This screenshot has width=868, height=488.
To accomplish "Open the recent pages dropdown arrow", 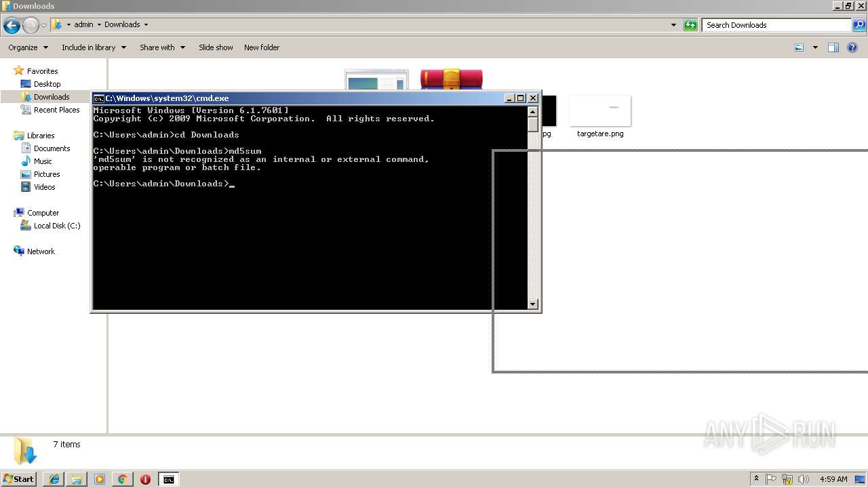I will [43, 26].
